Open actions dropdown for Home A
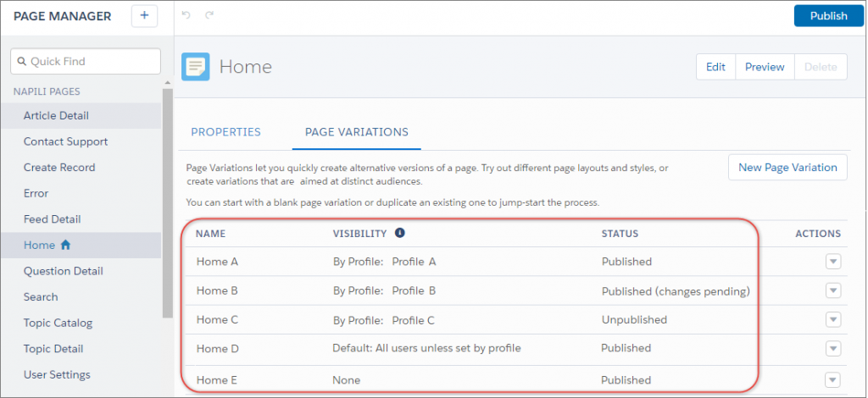This screenshot has height=398, width=868. coord(833,262)
